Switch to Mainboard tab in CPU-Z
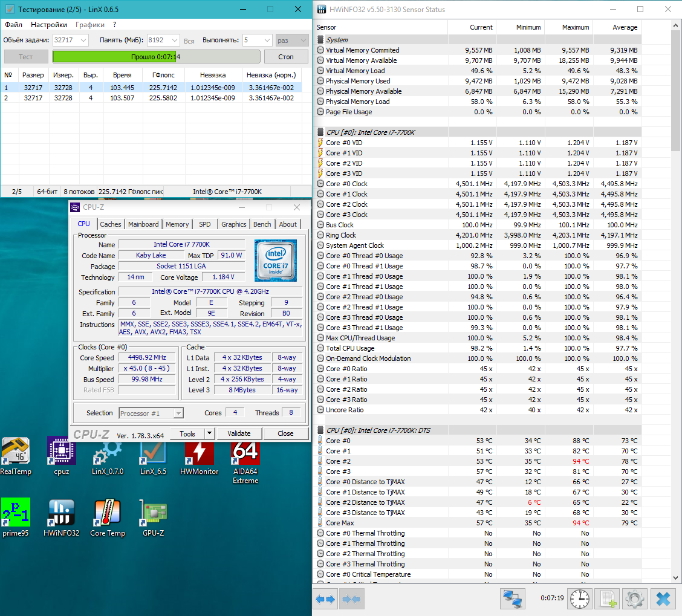 click(x=143, y=224)
